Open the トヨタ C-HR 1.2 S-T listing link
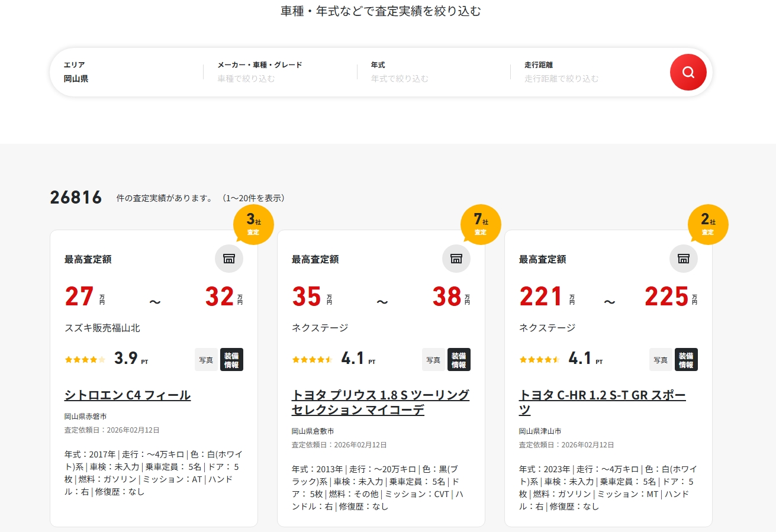 [x=602, y=402]
